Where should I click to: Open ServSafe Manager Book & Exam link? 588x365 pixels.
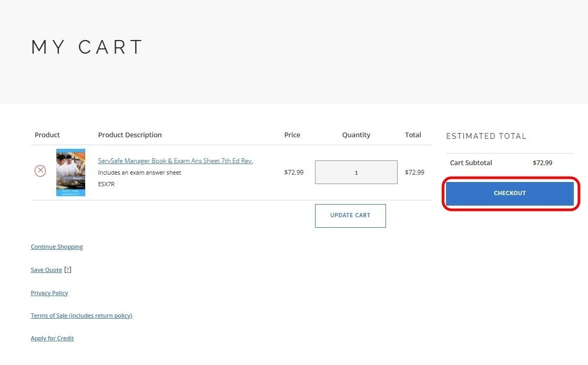coord(175,161)
